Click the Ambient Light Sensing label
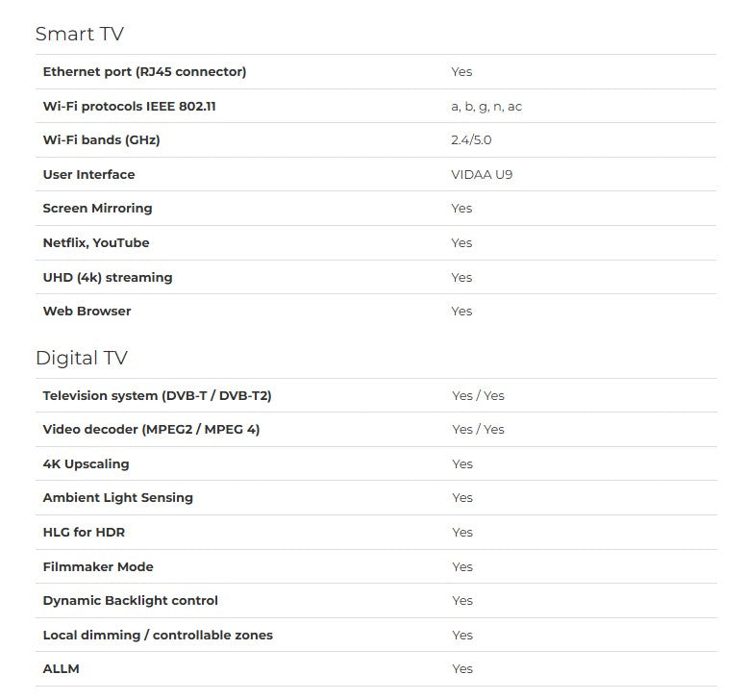 point(117,498)
